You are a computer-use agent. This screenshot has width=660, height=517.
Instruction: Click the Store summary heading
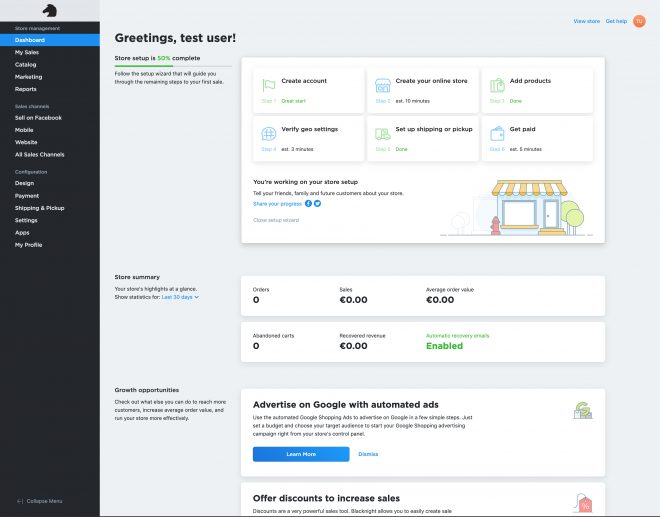point(137,277)
